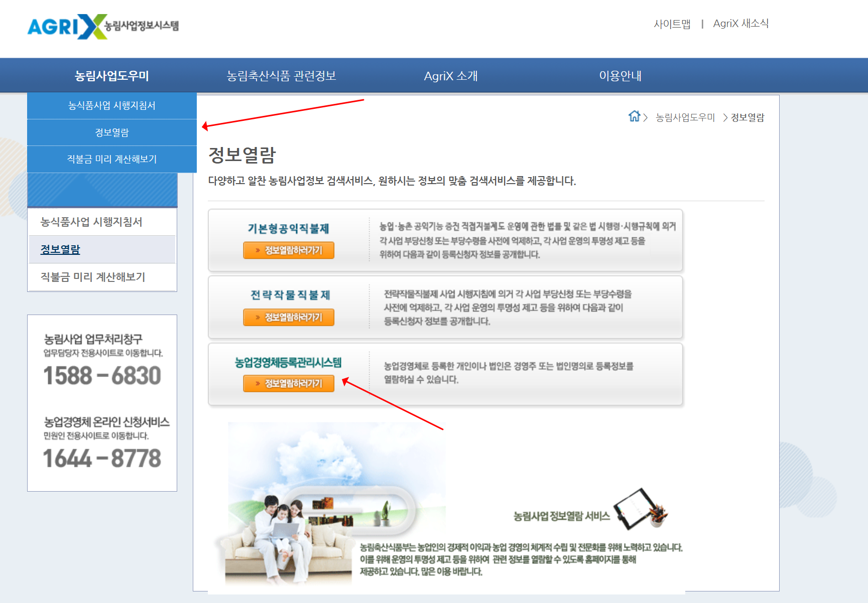Open underlined 정보열람 sidebar item

coord(60,249)
